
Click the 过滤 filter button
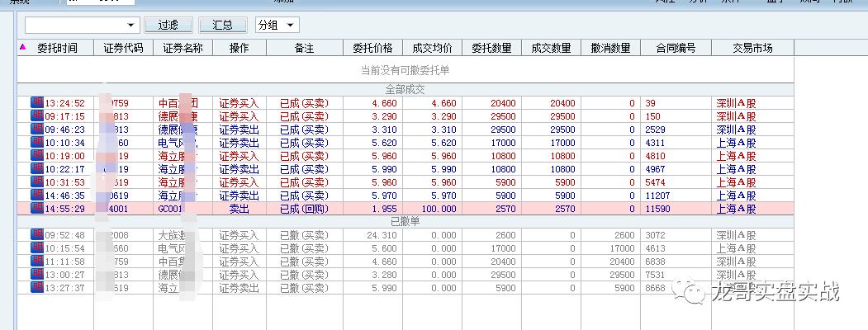point(168,25)
